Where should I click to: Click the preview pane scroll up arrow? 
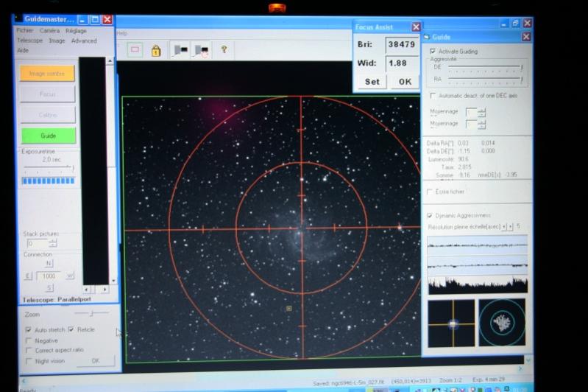coord(110,61)
